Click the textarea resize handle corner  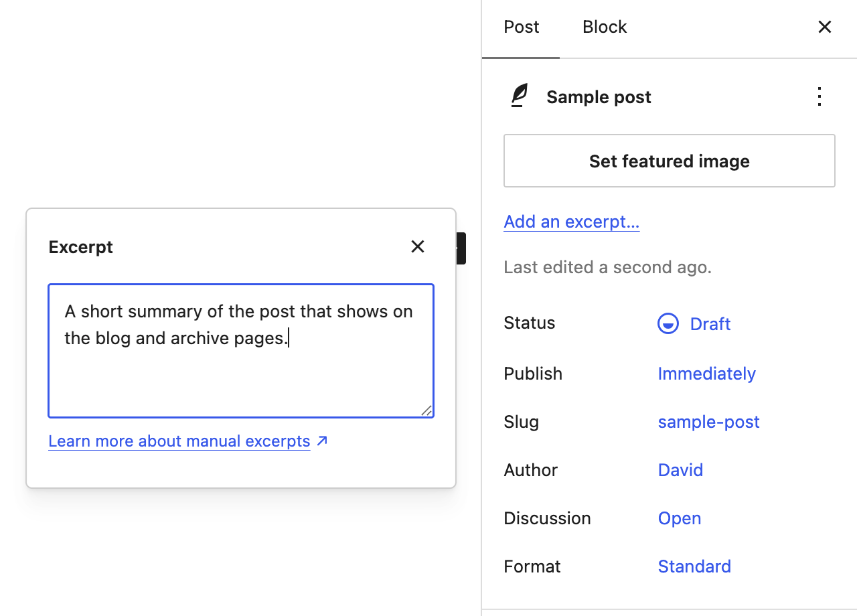(x=427, y=410)
